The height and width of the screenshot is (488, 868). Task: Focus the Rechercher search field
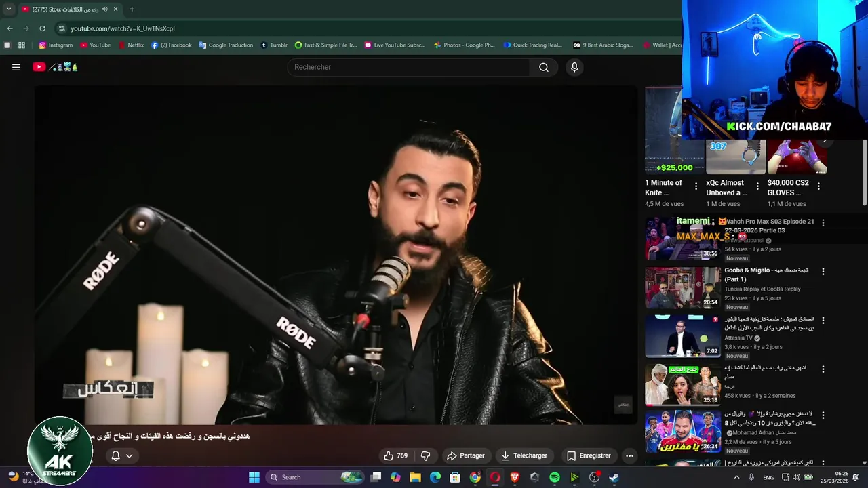[409, 67]
